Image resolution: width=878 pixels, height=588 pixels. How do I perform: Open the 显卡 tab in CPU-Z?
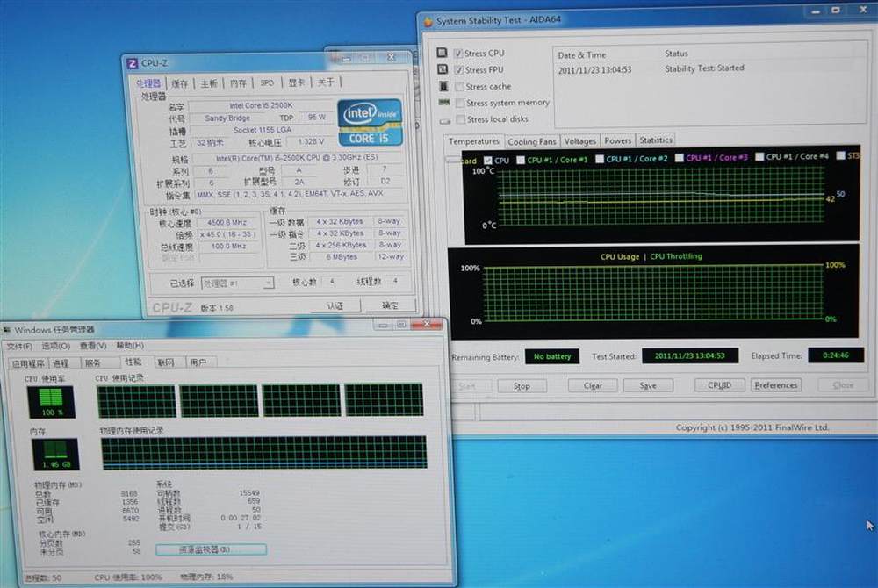coord(296,82)
